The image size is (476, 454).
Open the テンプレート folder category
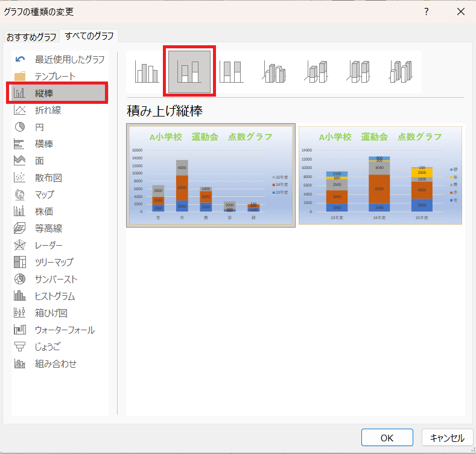(x=60, y=76)
